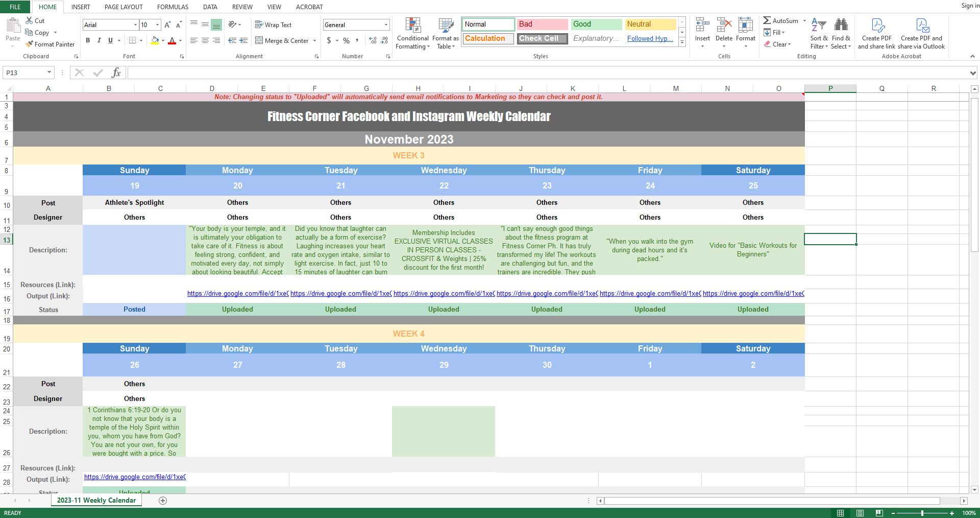Decrease decimal places
The width and height of the screenshot is (980, 518).
click(x=384, y=40)
